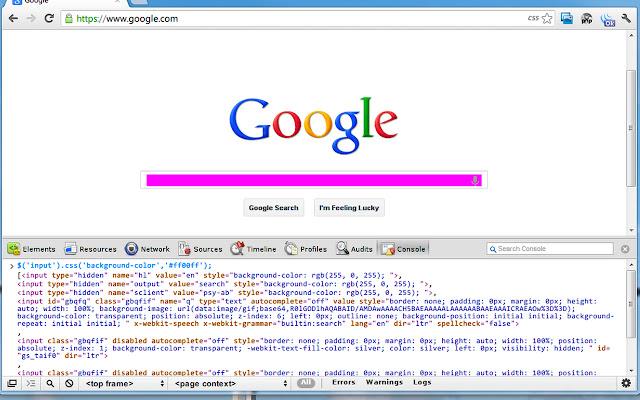Select the All console filter
Viewport: 640px width, 400px height.
pyautogui.click(x=306, y=383)
